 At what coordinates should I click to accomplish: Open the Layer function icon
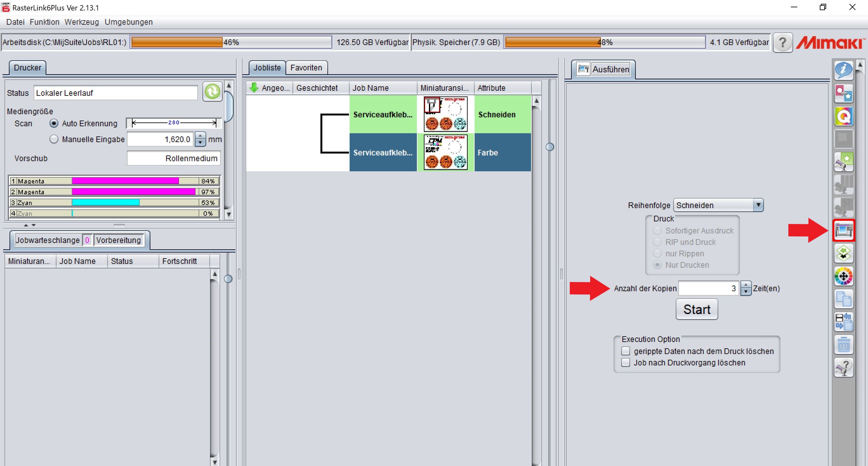[843, 253]
